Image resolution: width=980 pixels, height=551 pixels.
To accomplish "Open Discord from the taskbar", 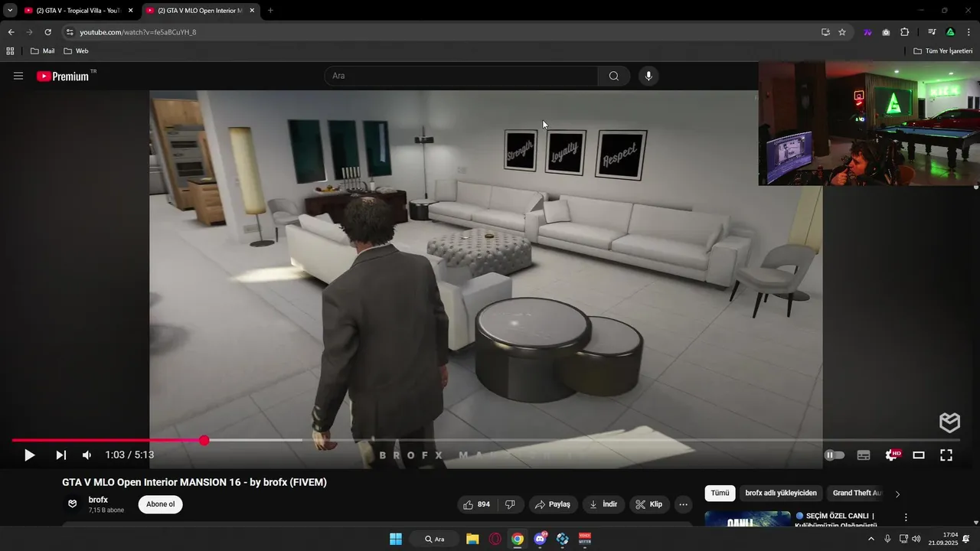I will click(541, 539).
